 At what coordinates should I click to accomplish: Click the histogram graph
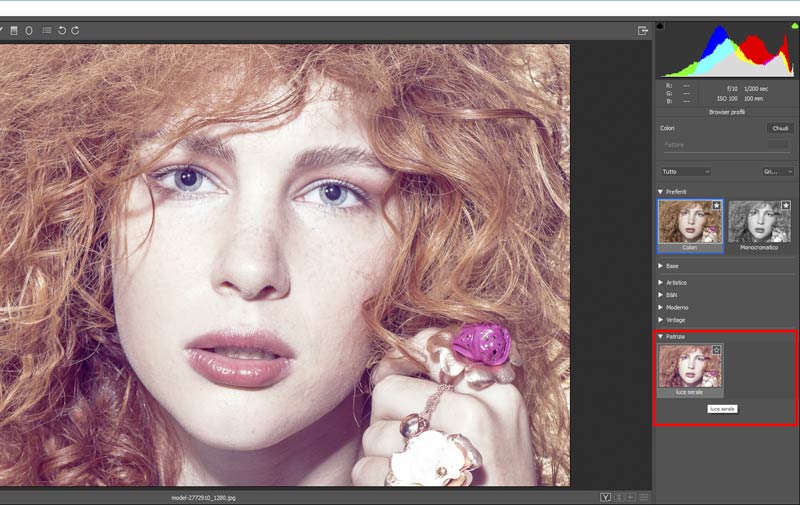[727, 51]
